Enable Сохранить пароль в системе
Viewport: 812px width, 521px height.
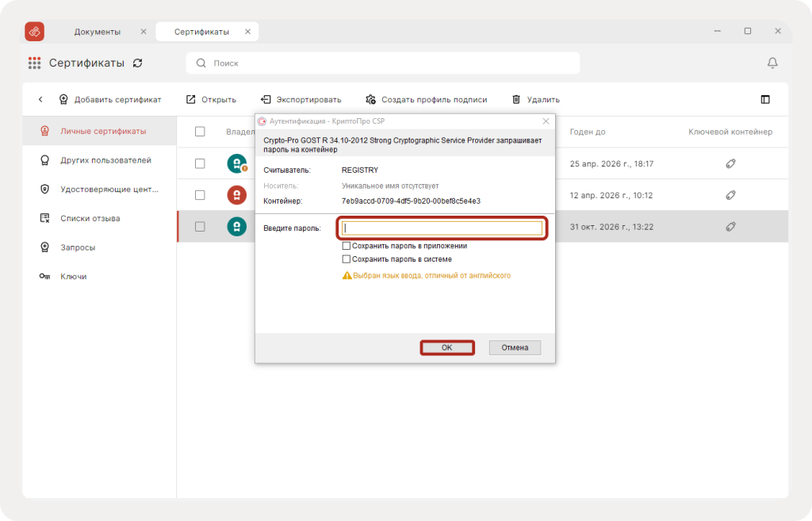pyautogui.click(x=347, y=259)
